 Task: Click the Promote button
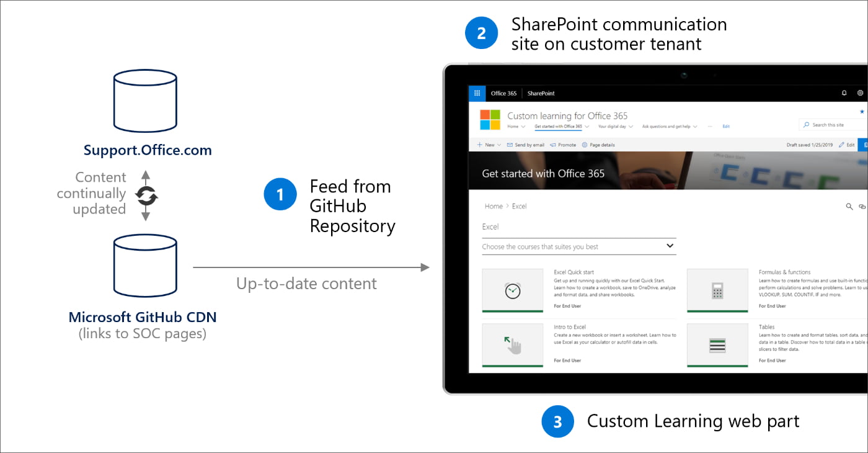(563, 145)
